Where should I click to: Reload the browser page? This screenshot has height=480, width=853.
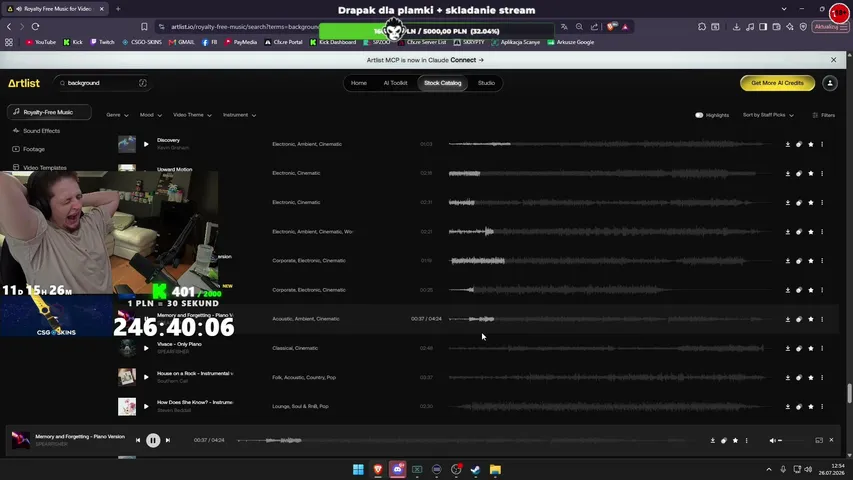(35, 27)
